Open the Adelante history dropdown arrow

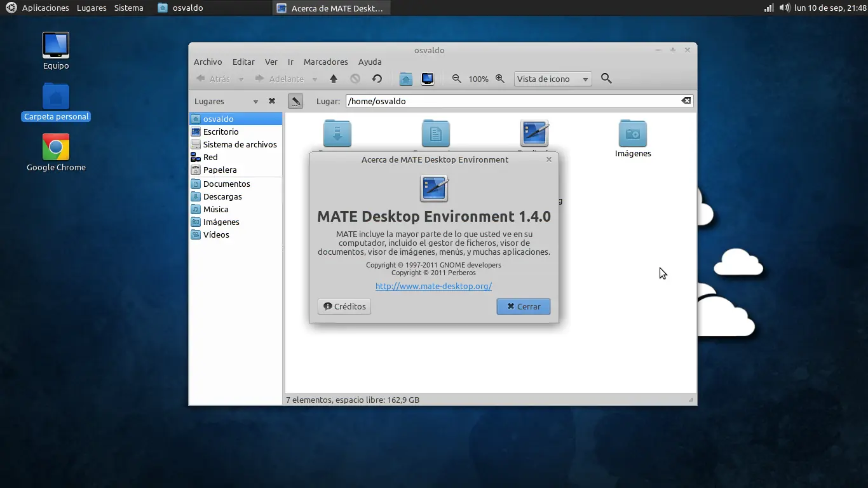(315, 79)
